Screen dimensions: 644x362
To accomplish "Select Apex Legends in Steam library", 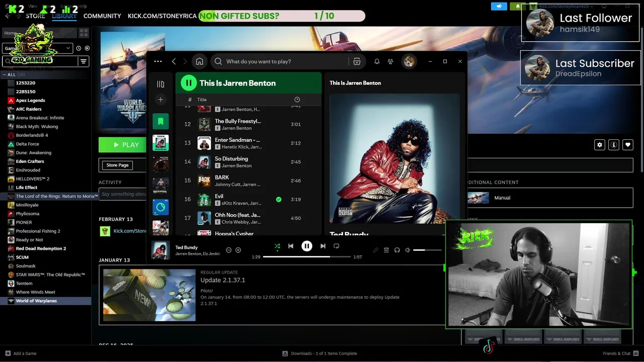I will point(30,101).
